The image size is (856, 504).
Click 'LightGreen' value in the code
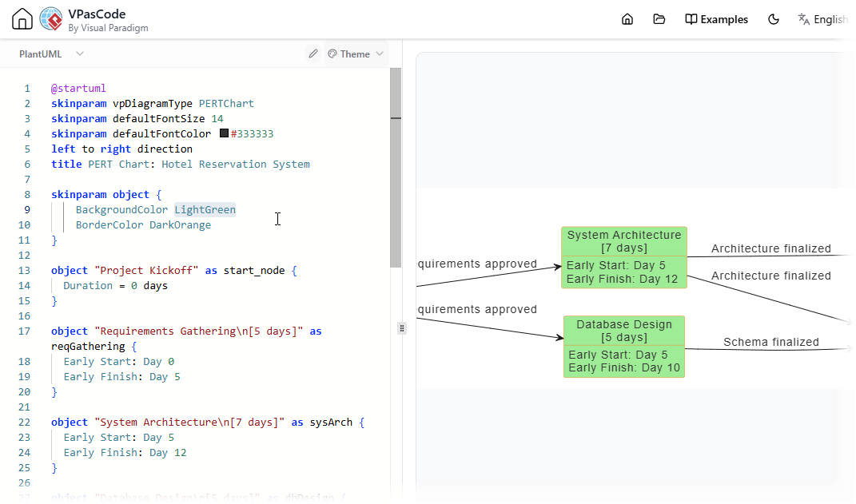205,209
